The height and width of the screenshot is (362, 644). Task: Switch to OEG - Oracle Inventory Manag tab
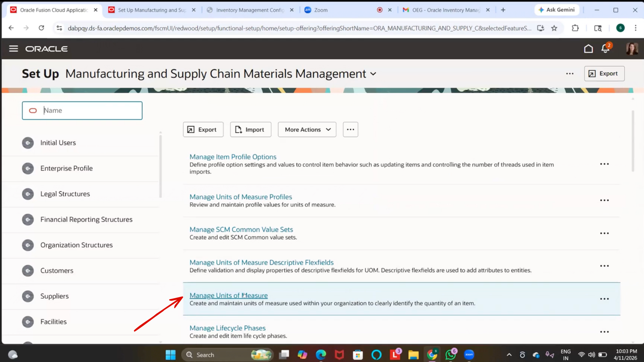pos(446,10)
